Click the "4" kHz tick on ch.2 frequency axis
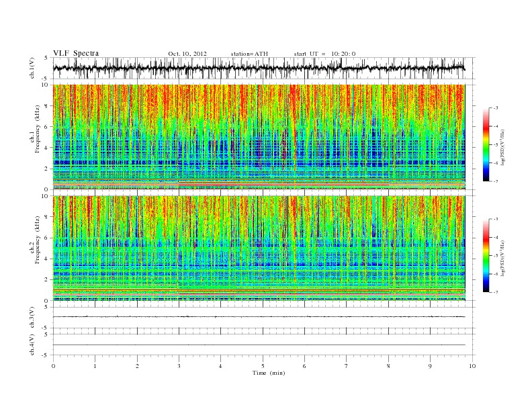 pos(47,259)
